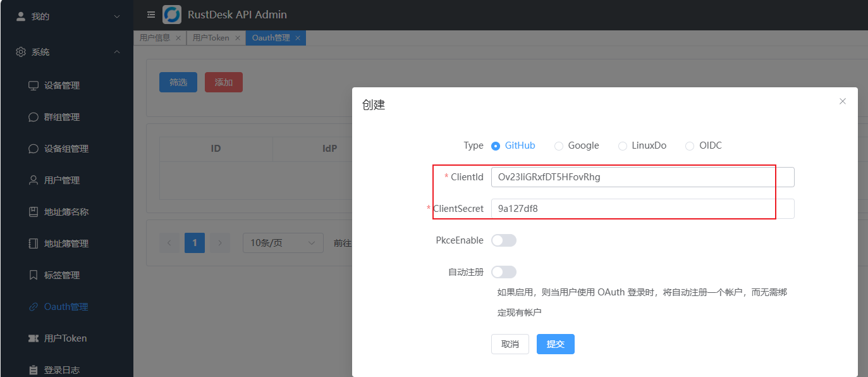Click the sidebar collapse hamburger icon
This screenshot has height=377, width=868.
150,15
